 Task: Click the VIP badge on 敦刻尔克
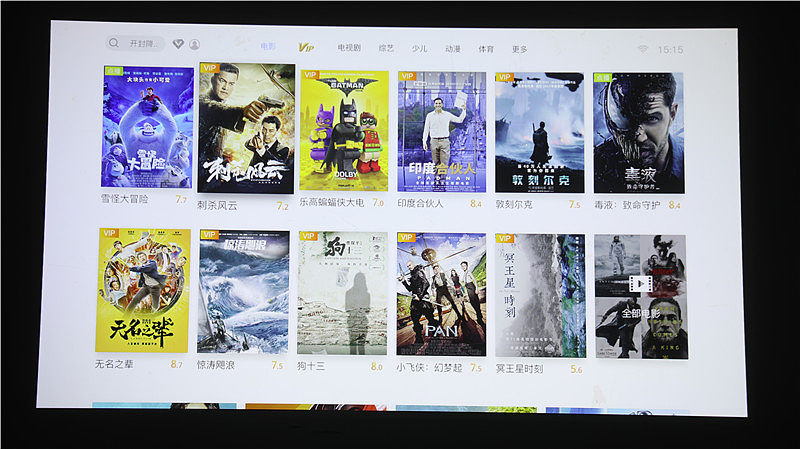tap(505, 77)
